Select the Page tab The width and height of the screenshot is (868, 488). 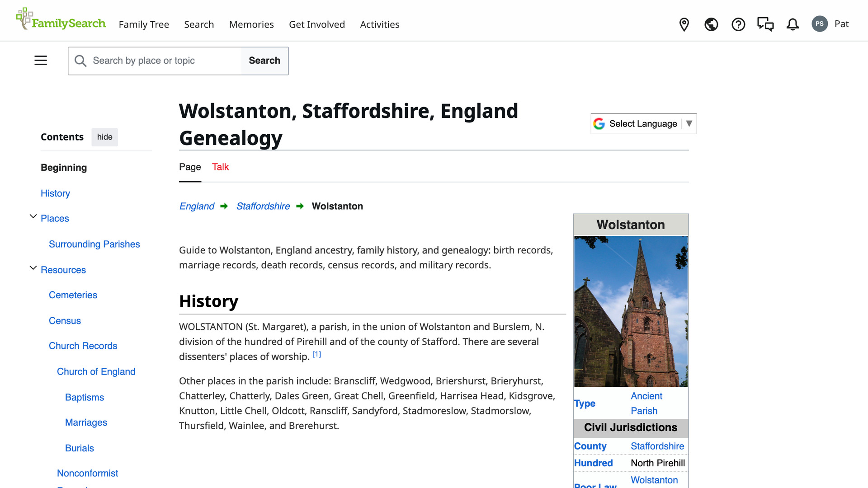[190, 167]
